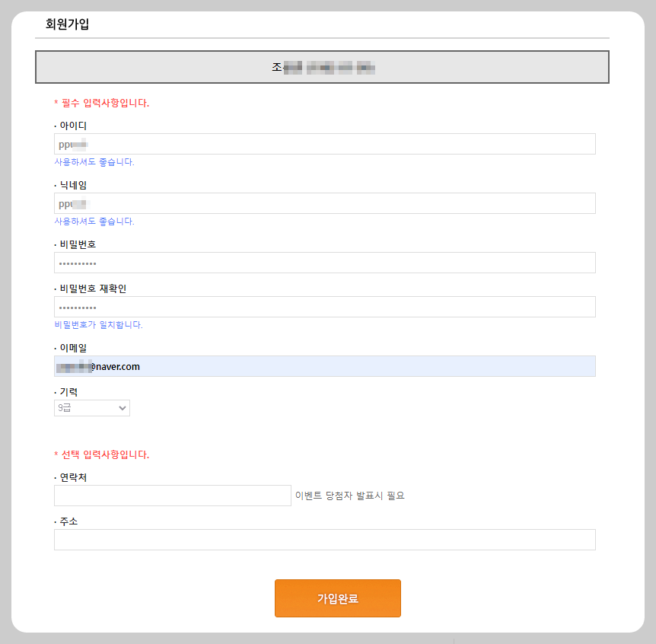656x644 pixels.
Task: Click the 비밀번호가 일치합니다 message
Action: pos(99,324)
